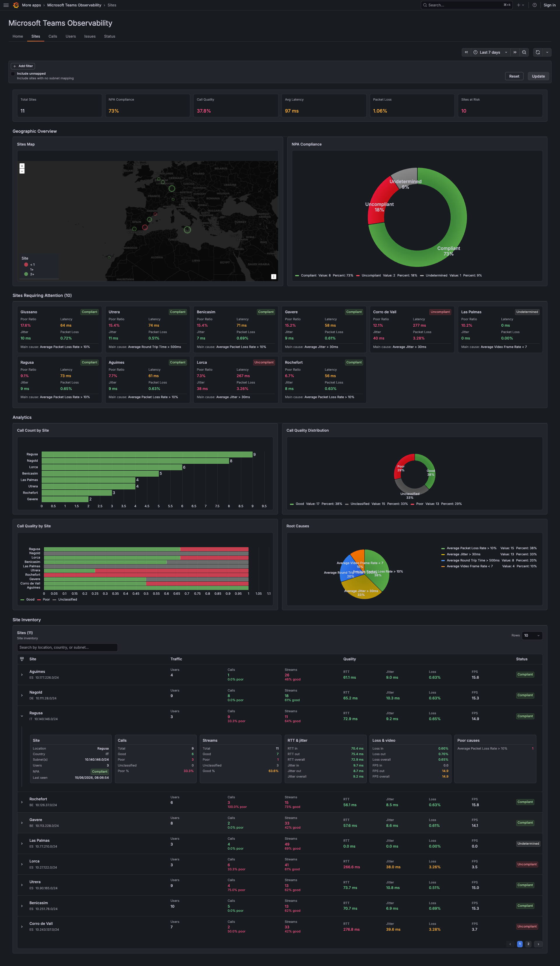Select page 1 of site inventory
560x966 pixels.
coord(520,944)
